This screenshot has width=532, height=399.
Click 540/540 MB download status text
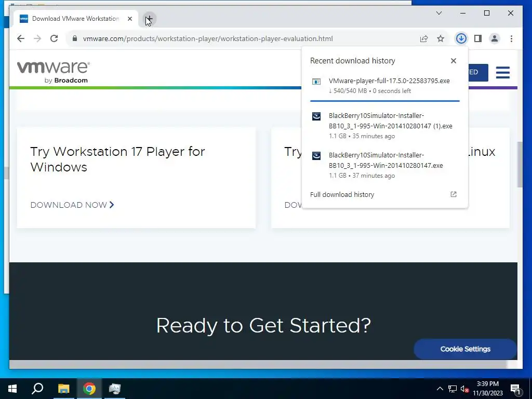pos(348,91)
